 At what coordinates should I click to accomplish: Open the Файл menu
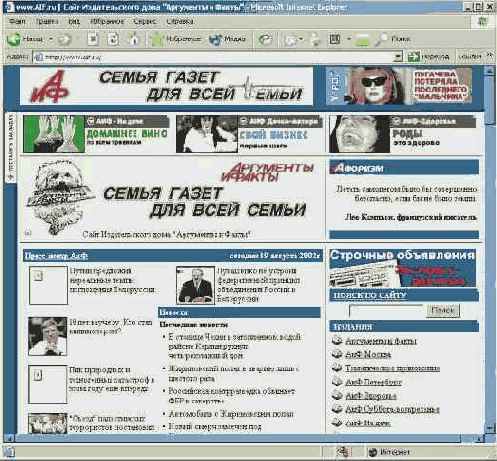pyautogui.click(x=17, y=22)
